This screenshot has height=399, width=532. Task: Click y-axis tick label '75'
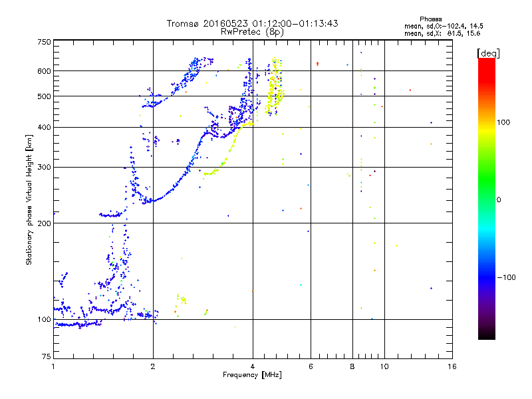[x=47, y=356]
